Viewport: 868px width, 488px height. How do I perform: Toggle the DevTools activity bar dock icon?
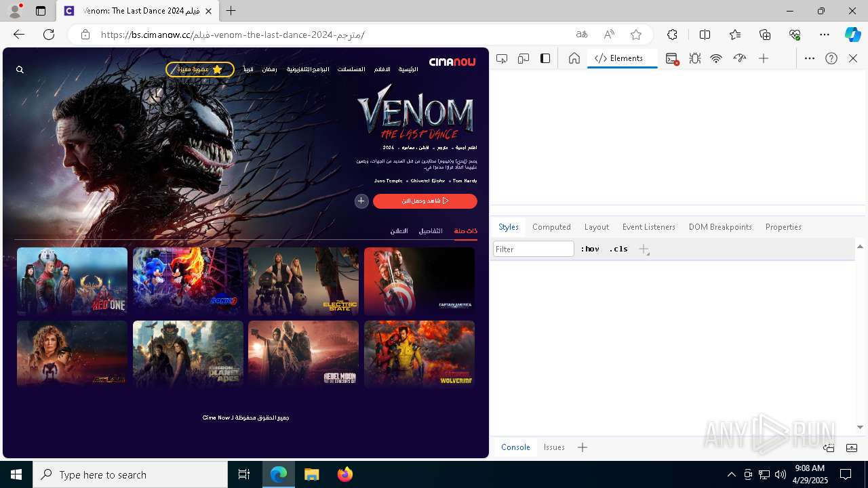(545, 58)
